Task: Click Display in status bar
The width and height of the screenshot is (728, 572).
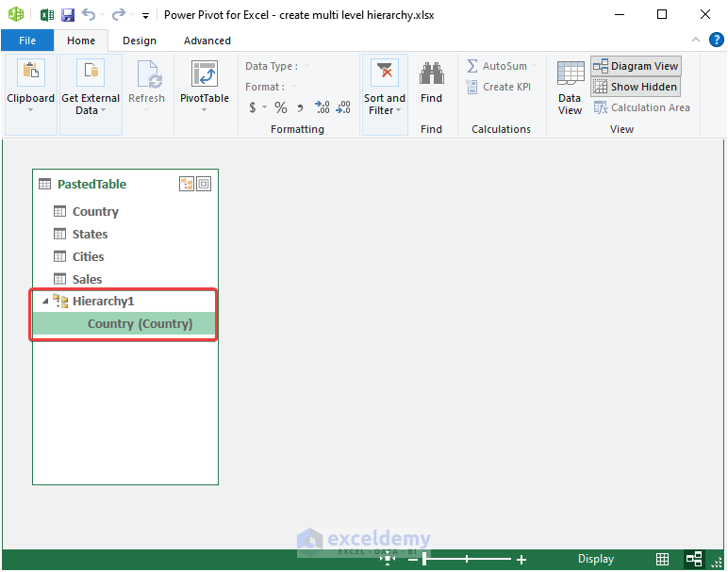Action: (596, 559)
